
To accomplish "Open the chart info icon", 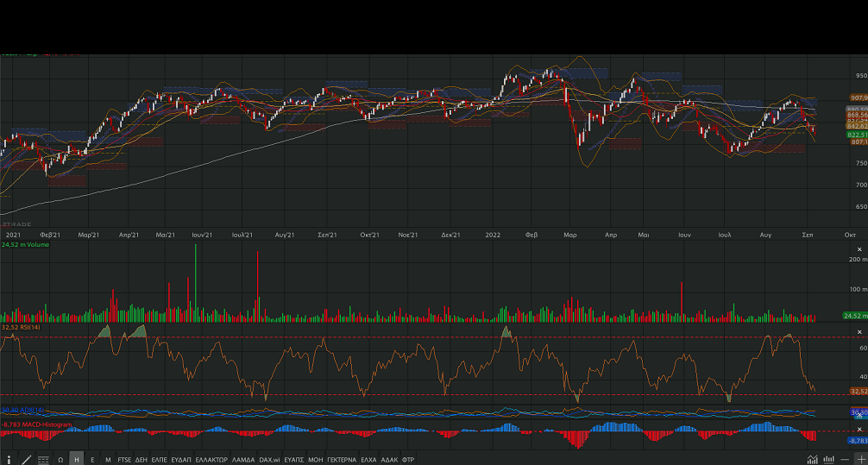I will tap(9, 459).
